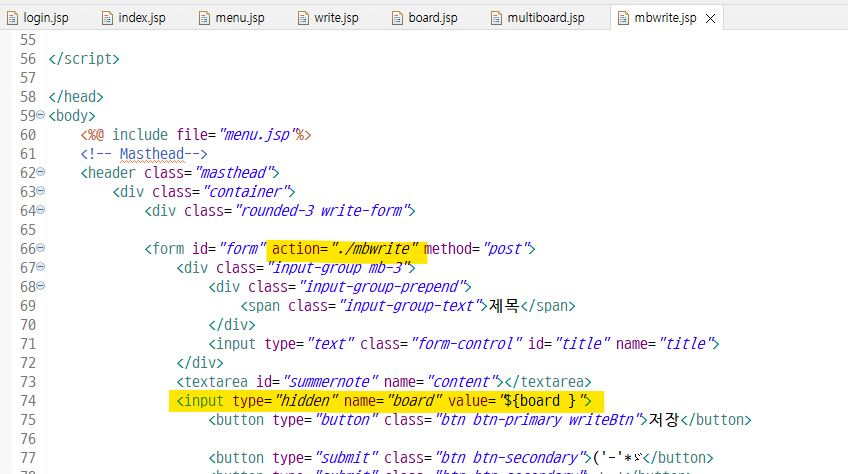
Task: Click the 제목 span text
Action: (504, 306)
